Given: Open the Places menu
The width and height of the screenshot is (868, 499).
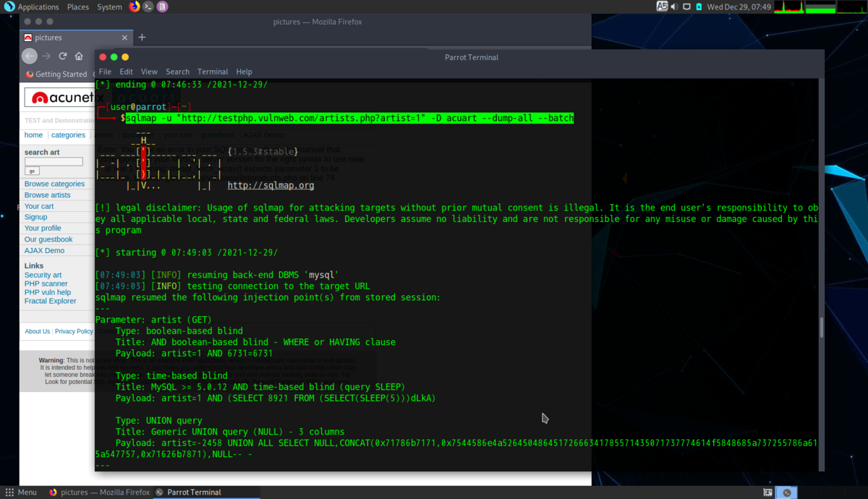Looking at the screenshot, I should tap(78, 7).
